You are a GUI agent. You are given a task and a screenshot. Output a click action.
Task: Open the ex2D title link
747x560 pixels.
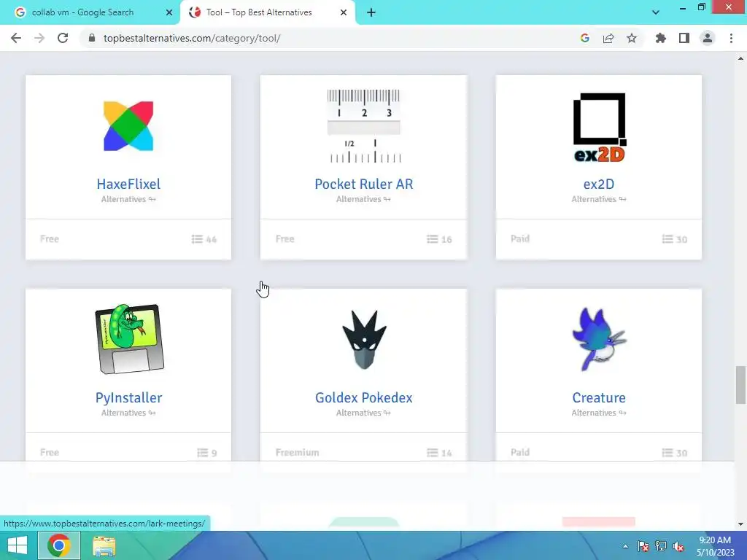pos(599,184)
